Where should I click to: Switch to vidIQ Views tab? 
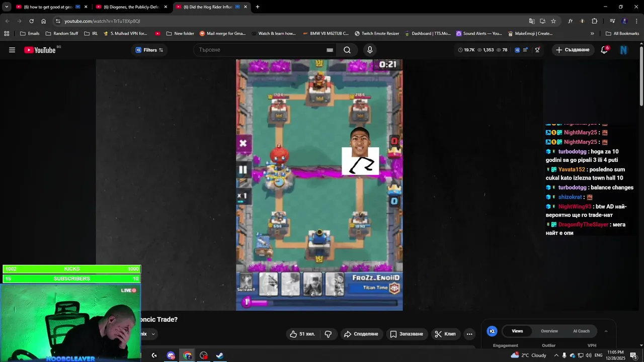point(517,331)
